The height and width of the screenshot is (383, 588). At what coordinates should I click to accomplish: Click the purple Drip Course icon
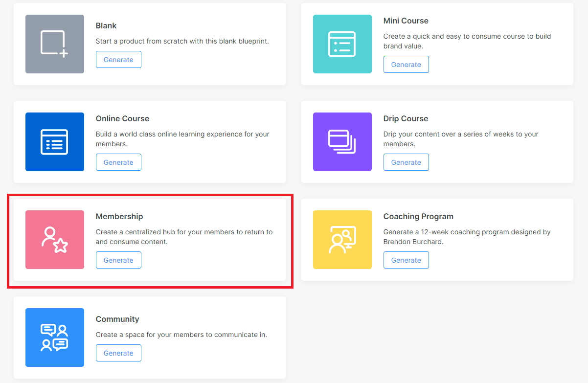(x=342, y=142)
